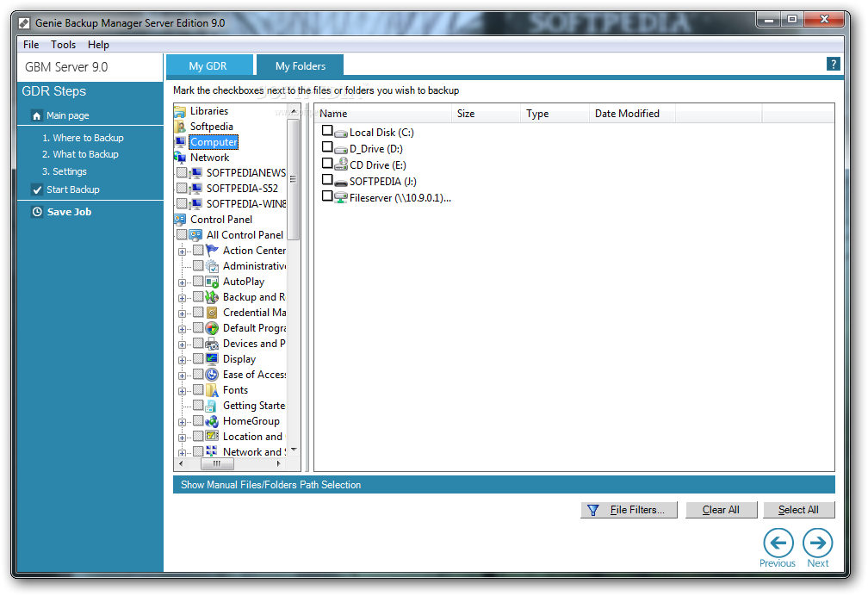This screenshot has width=868, height=596.
Task: Click the Getting Started icon in tree
Action: click(x=212, y=406)
